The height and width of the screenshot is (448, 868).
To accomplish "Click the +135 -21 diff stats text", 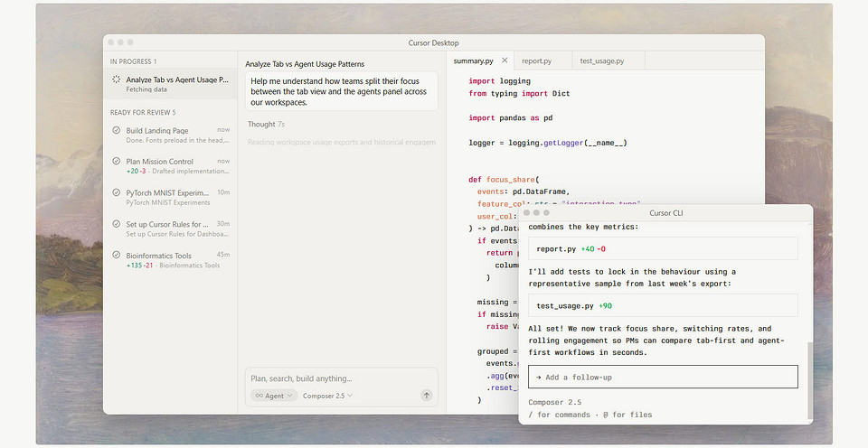I will pyautogui.click(x=139, y=265).
